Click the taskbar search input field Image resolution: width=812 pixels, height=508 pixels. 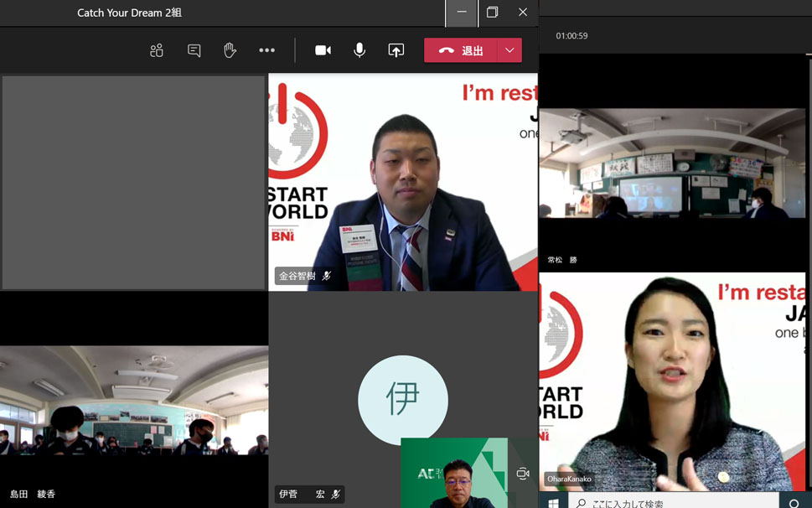[670, 502]
